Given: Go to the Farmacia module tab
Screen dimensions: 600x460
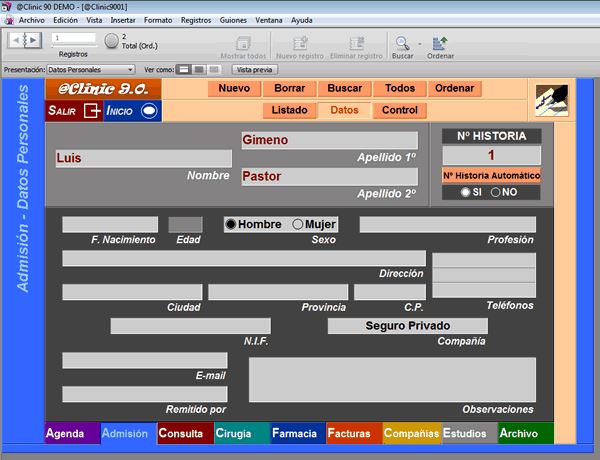Looking at the screenshot, I should [x=298, y=433].
